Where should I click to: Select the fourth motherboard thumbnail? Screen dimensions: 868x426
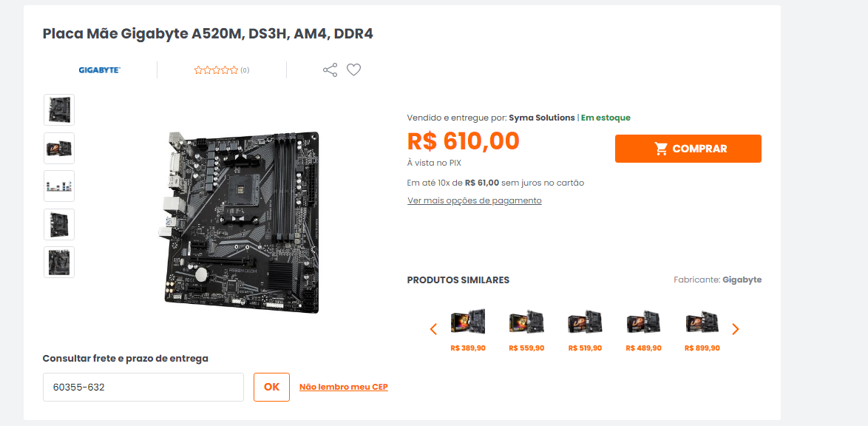click(x=59, y=224)
